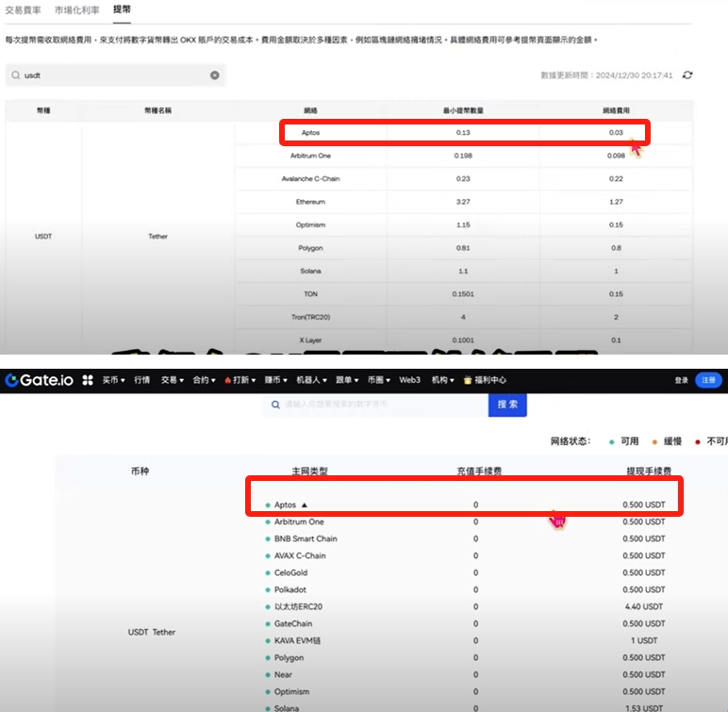Click the Polkadot network row
Screen dimensions: 728x712
click(465, 589)
